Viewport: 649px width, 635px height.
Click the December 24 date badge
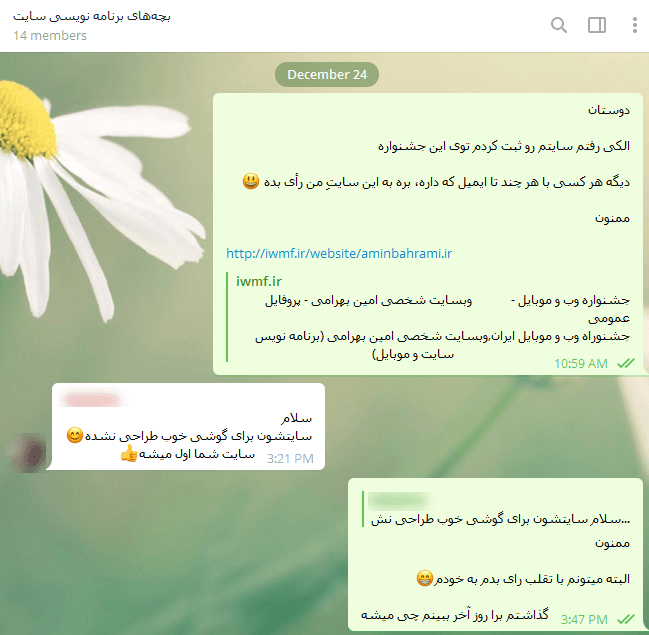(327, 75)
